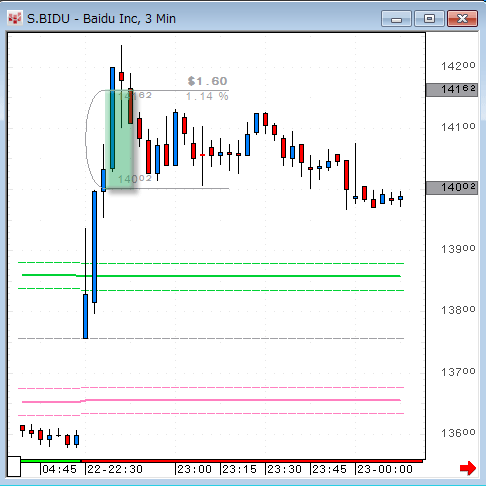Click the 138.00 price axis label
This screenshot has width=486, height=486.
tap(458, 310)
